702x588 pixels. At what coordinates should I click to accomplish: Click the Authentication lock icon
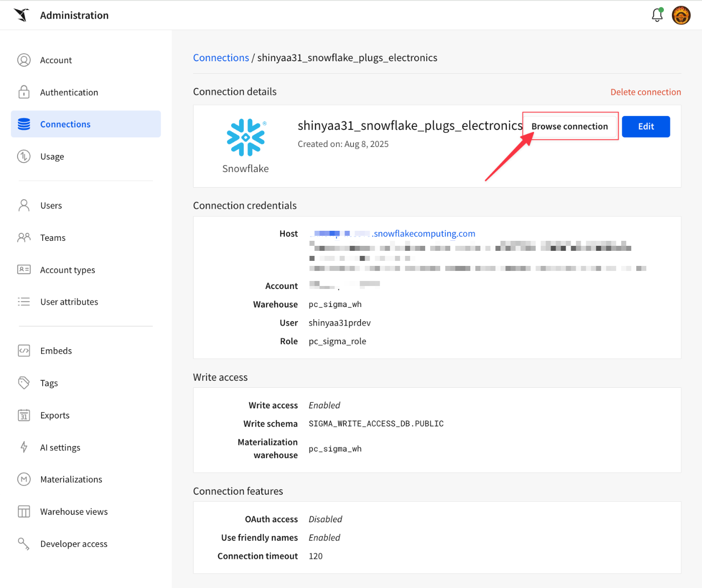24,92
